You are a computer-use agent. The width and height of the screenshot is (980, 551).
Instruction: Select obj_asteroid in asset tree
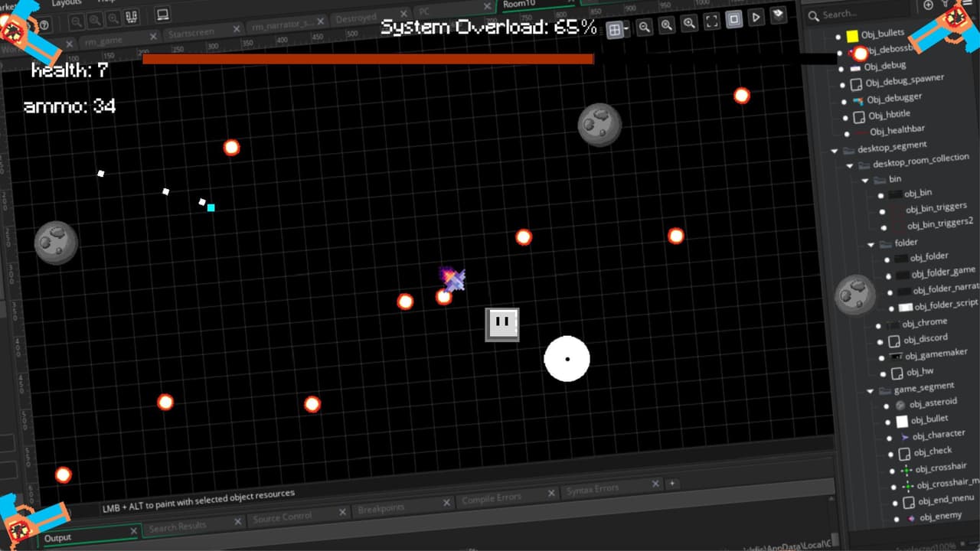click(x=932, y=402)
